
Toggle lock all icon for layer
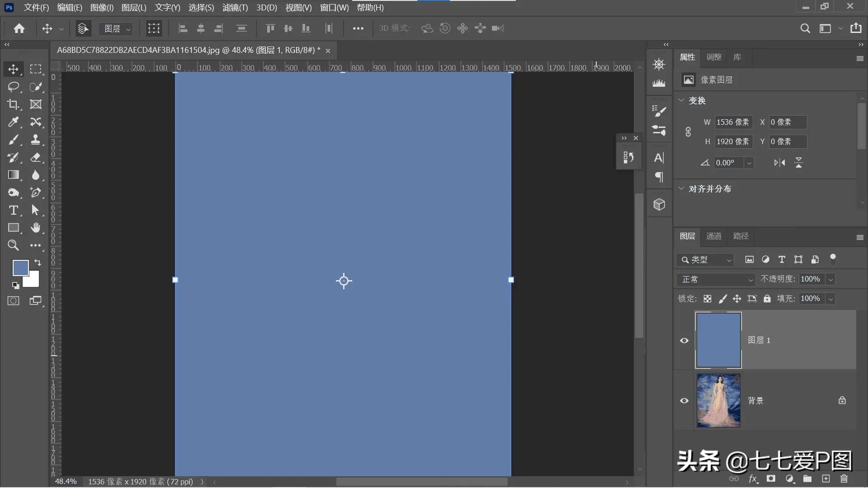click(767, 299)
